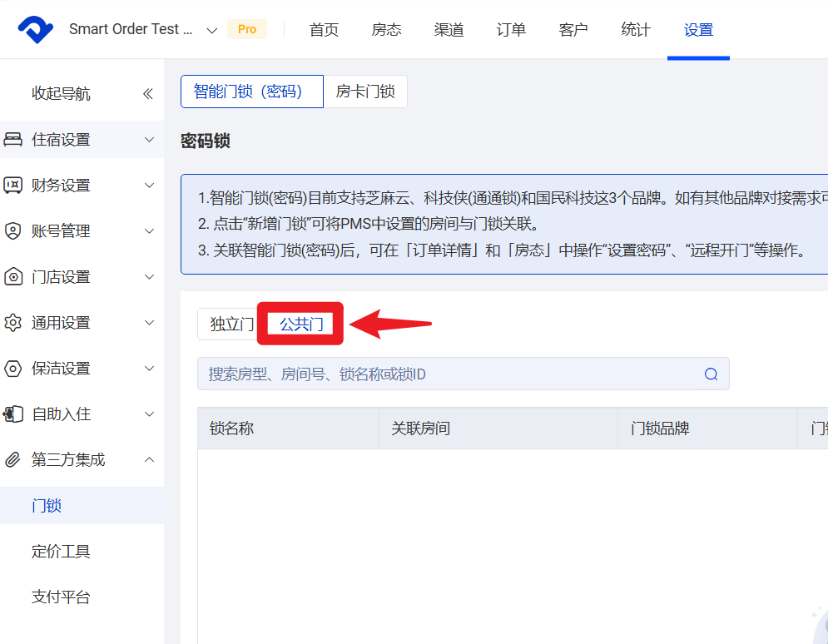Collapse the 第三方集成 section chevron
Viewport: 828px width, 644px height.
149,460
